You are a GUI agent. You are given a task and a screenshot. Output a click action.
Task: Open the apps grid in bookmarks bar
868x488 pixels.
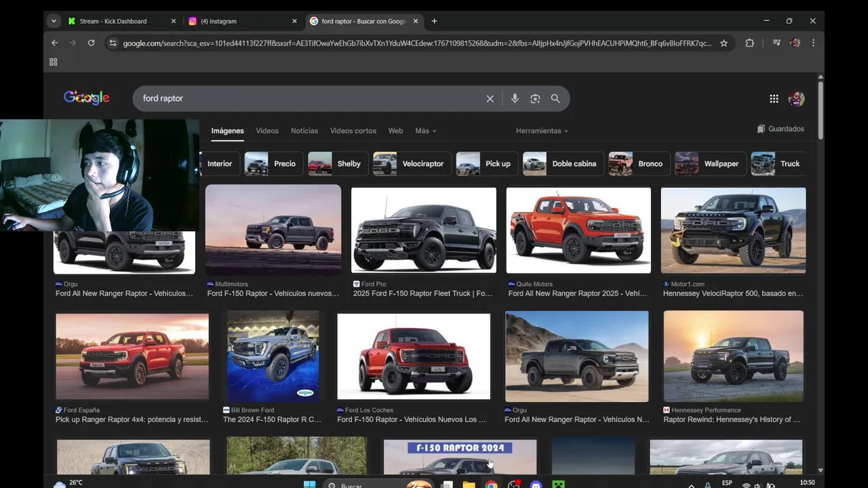53,62
